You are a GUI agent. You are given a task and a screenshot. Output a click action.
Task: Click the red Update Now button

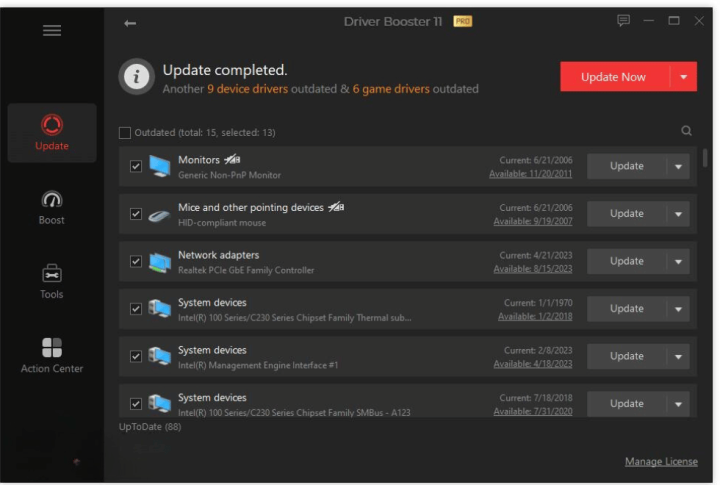coord(615,77)
